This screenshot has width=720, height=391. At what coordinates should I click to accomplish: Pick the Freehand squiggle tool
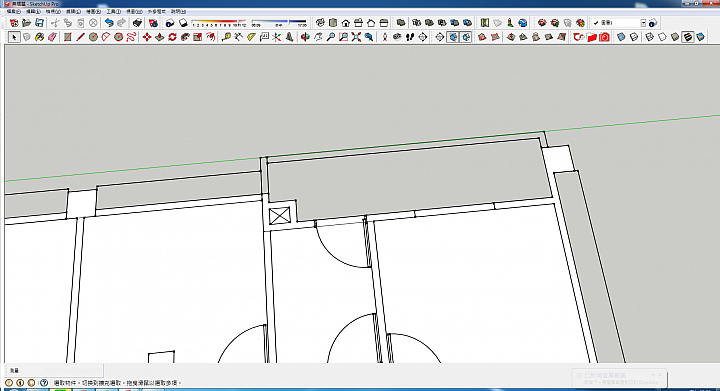click(x=131, y=37)
